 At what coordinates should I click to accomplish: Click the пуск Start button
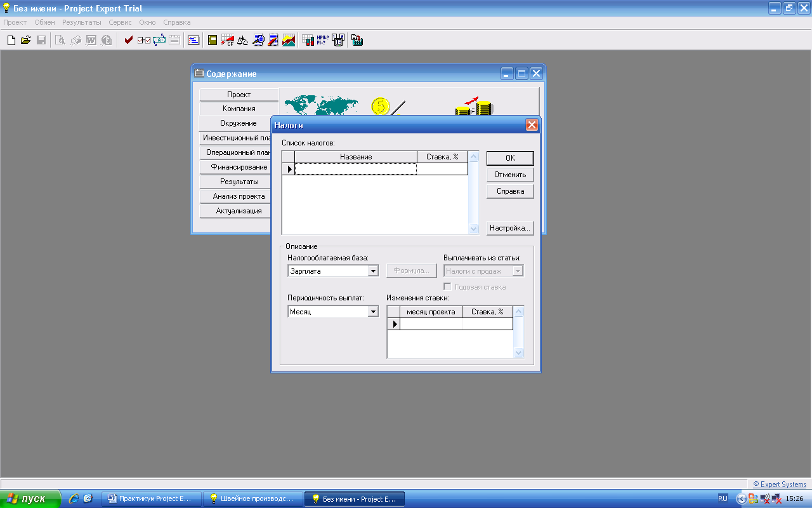pyautogui.click(x=30, y=499)
